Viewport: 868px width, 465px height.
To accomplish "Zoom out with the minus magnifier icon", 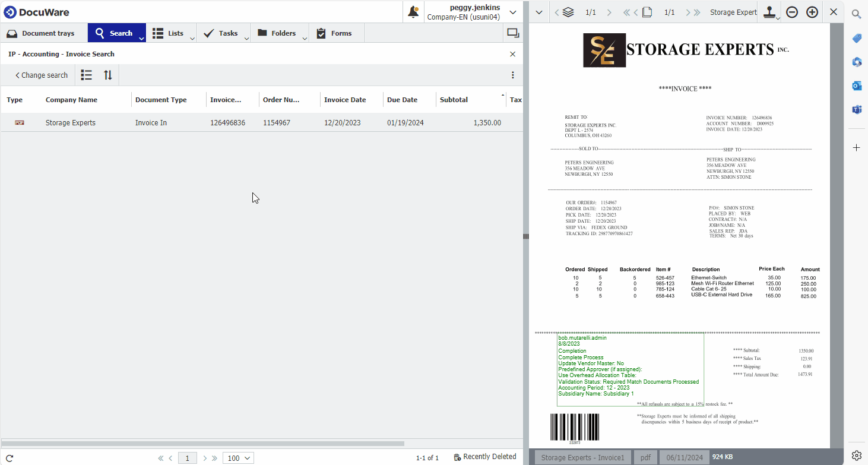I will coord(792,12).
